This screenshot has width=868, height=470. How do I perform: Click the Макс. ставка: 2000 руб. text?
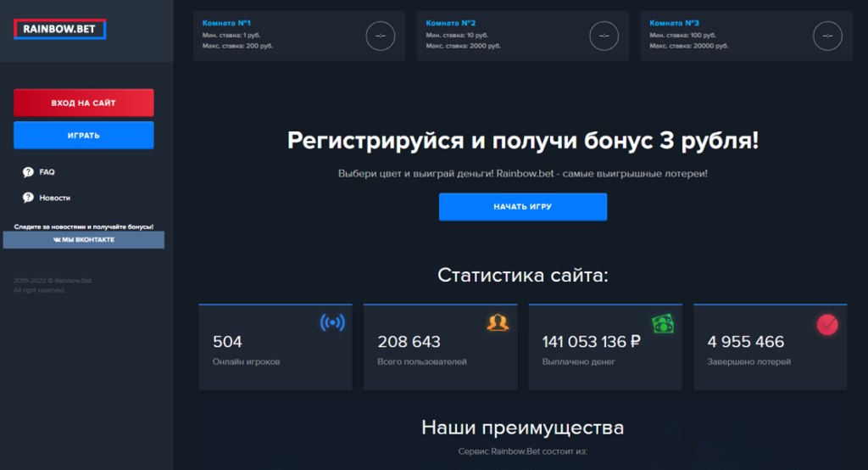[464, 46]
